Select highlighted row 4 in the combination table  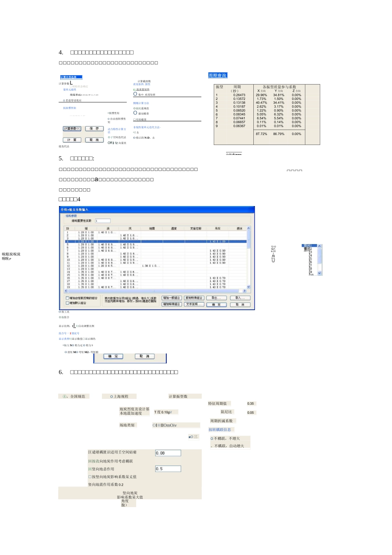tap(156, 242)
